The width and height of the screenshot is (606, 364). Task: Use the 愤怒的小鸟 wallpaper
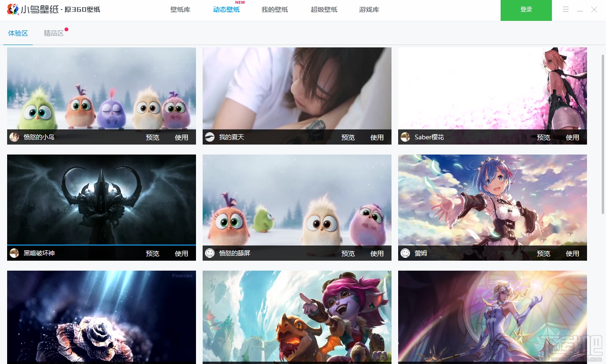tap(182, 137)
